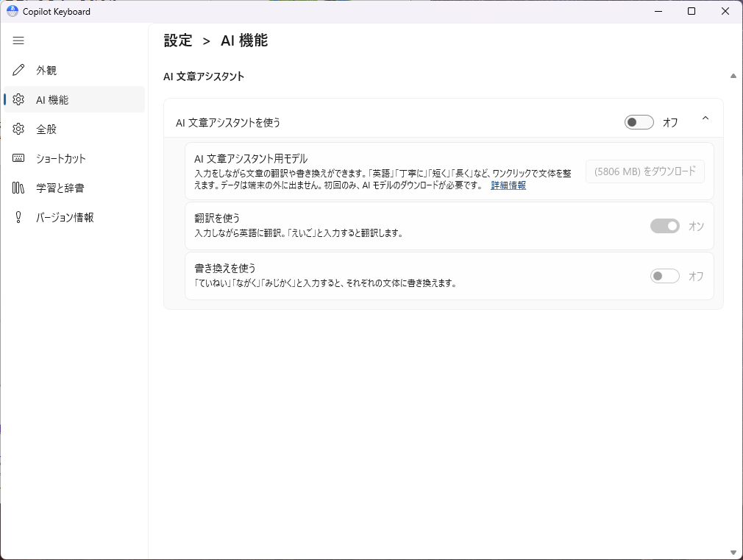Open the hamburger navigation menu
The image size is (743, 560).
pyautogui.click(x=18, y=40)
